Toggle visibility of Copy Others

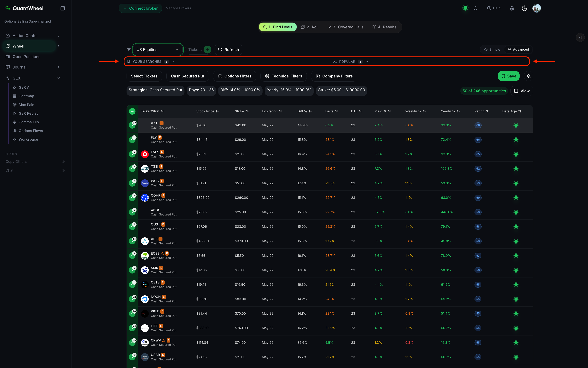click(63, 162)
